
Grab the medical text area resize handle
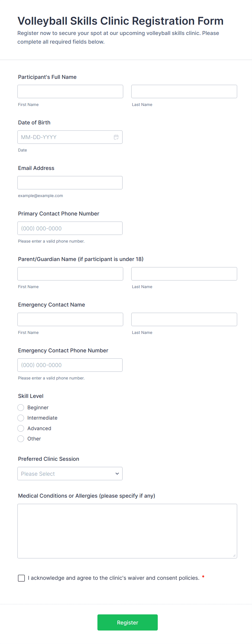234,556
